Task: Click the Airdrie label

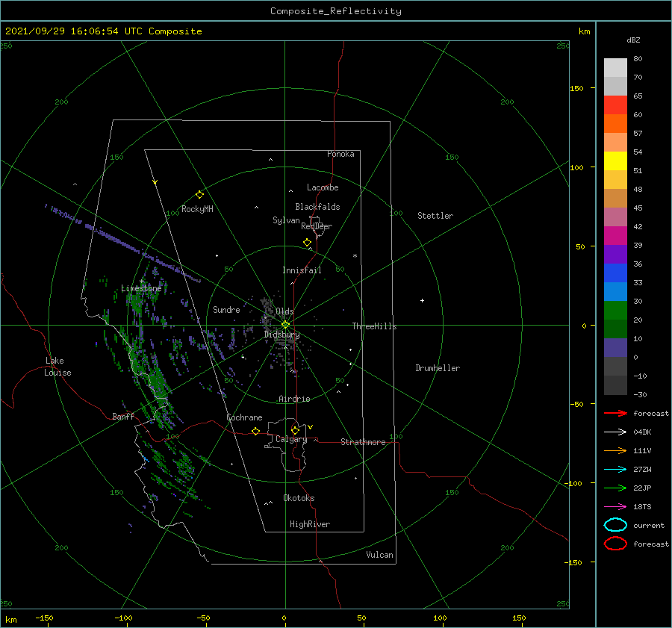Action: (294, 399)
